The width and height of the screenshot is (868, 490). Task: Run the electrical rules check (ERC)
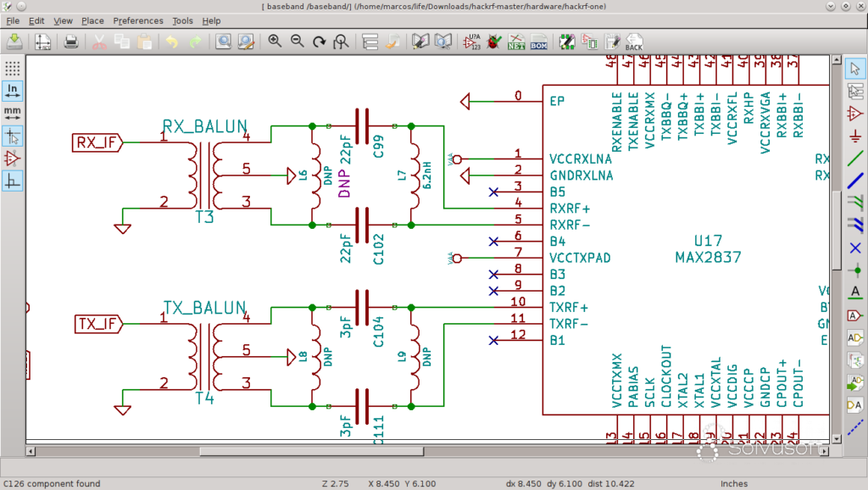492,41
